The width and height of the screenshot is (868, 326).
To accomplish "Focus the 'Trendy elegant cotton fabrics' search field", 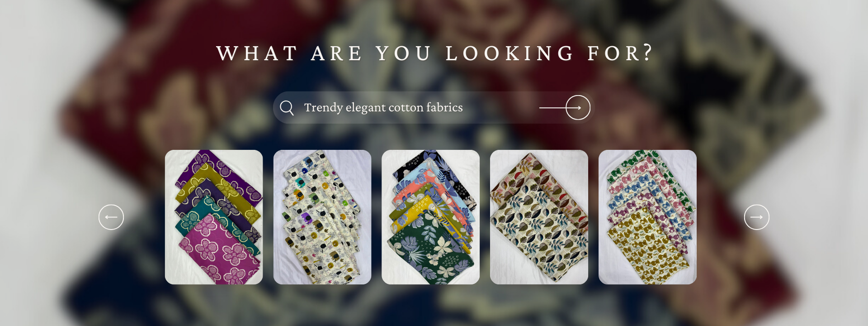I will click(x=433, y=108).
